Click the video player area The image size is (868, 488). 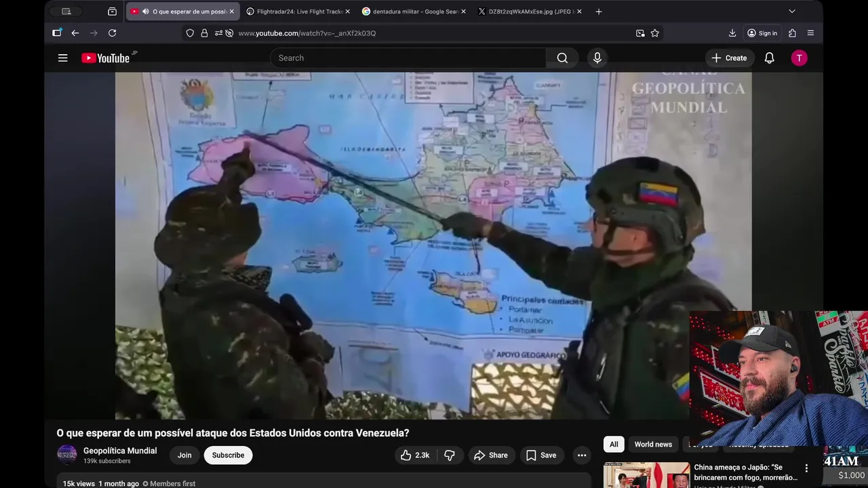(433, 246)
